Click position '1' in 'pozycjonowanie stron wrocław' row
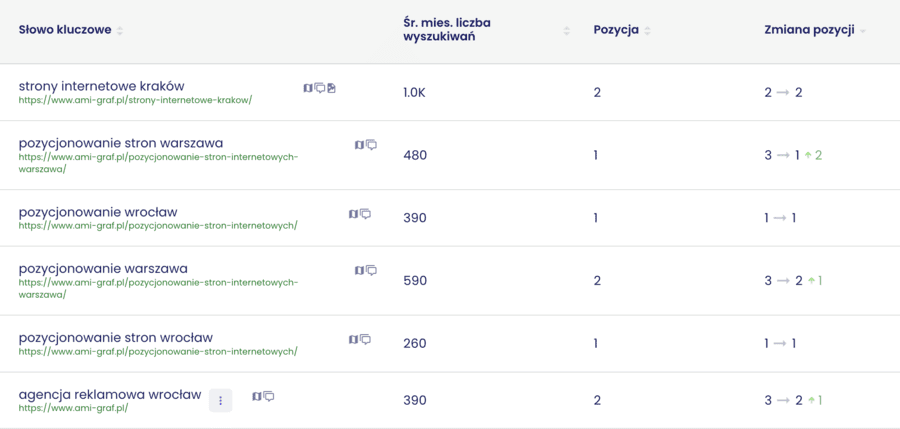 [x=596, y=343]
